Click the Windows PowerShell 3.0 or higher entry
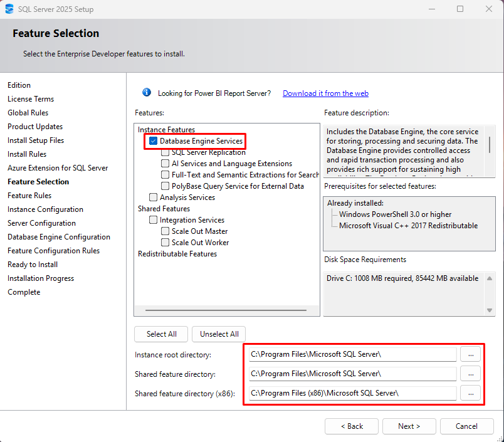 click(396, 214)
